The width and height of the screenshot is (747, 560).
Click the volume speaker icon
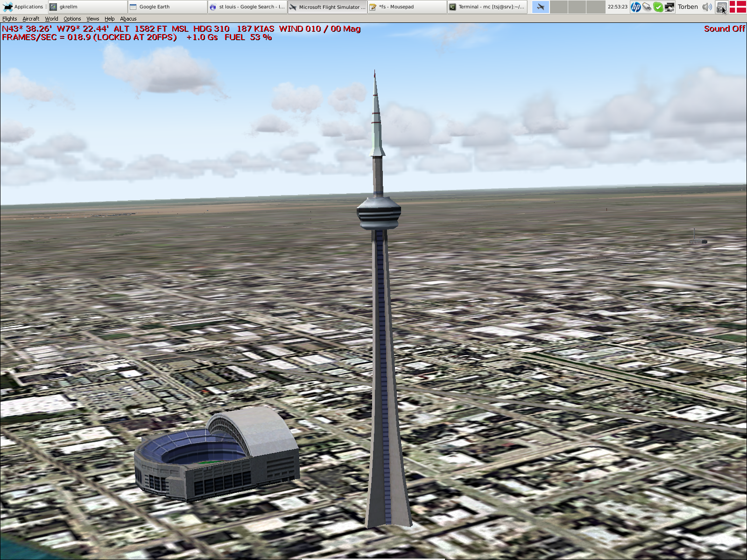pyautogui.click(x=707, y=7)
